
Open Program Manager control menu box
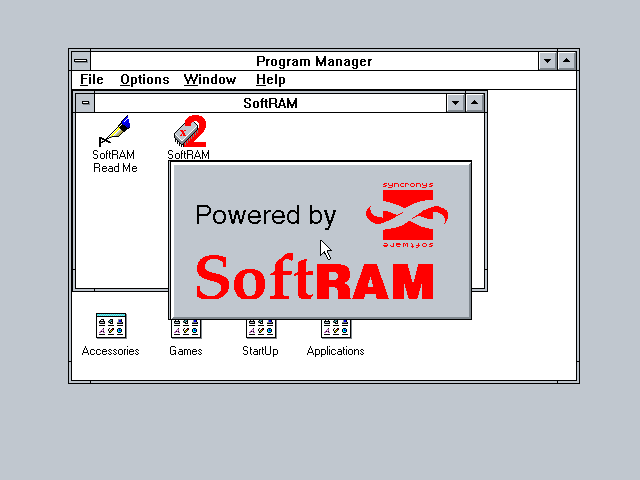[81, 61]
